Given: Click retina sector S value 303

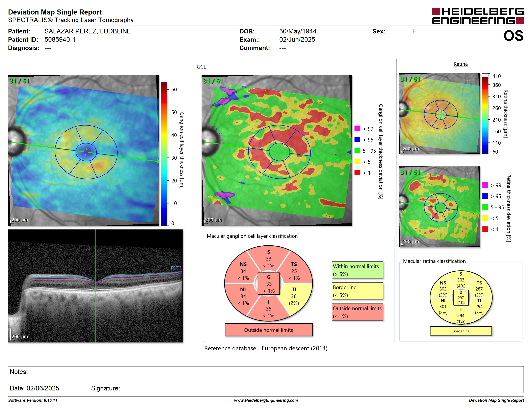Looking at the screenshot, I should click(x=461, y=280).
